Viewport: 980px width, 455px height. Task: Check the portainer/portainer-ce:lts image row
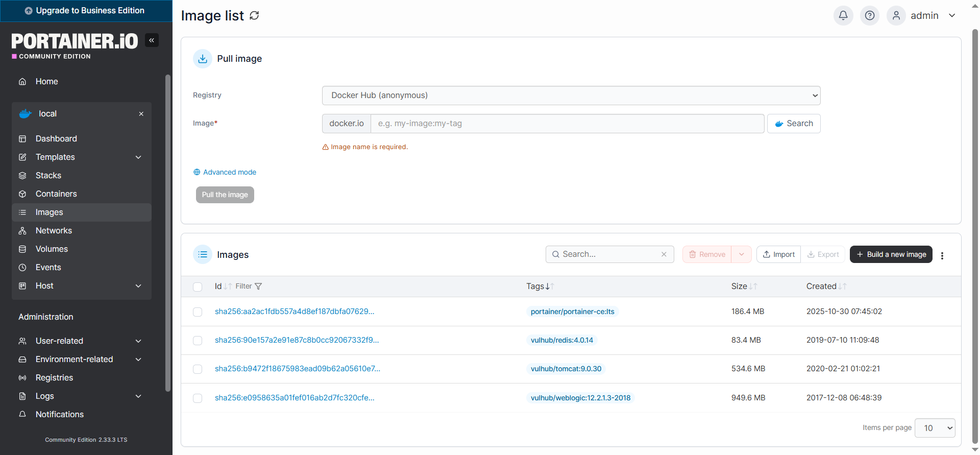click(198, 312)
